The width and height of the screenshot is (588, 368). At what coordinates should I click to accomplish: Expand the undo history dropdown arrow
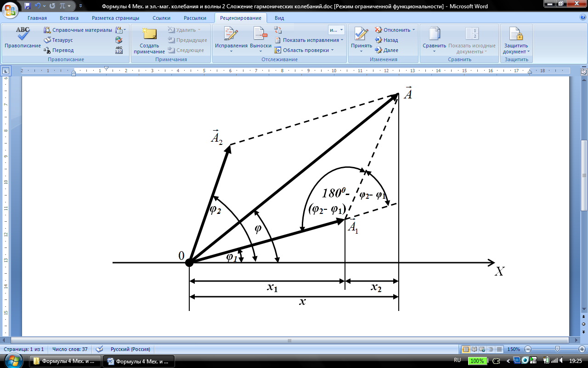[x=44, y=6]
